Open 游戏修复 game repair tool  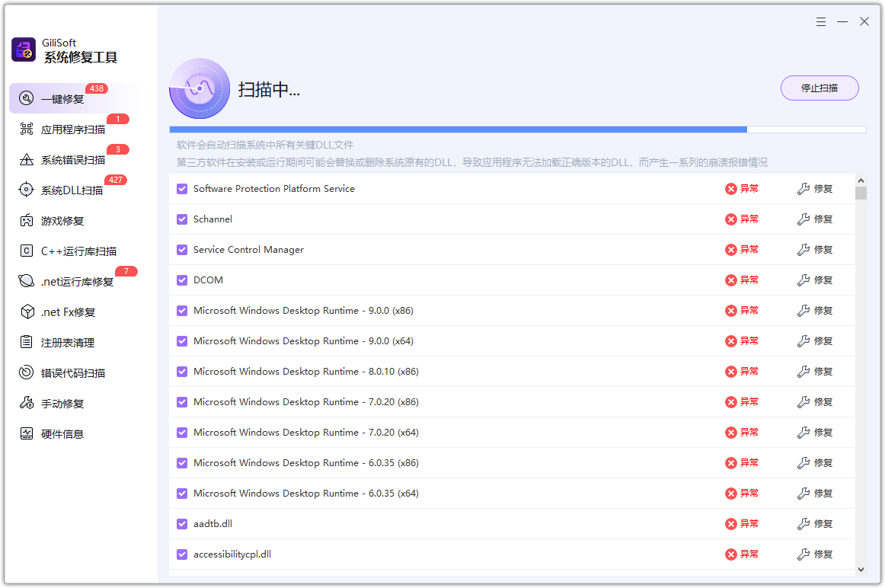pos(27,220)
